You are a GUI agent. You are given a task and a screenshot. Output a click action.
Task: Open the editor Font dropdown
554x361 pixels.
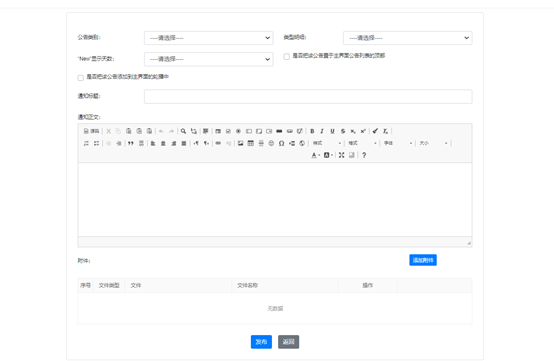pyautogui.click(x=398, y=143)
